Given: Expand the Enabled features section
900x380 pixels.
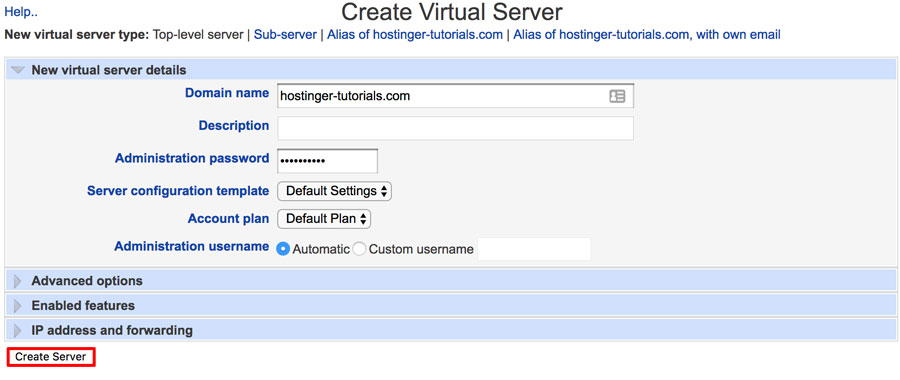Looking at the screenshot, I should pos(83,305).
